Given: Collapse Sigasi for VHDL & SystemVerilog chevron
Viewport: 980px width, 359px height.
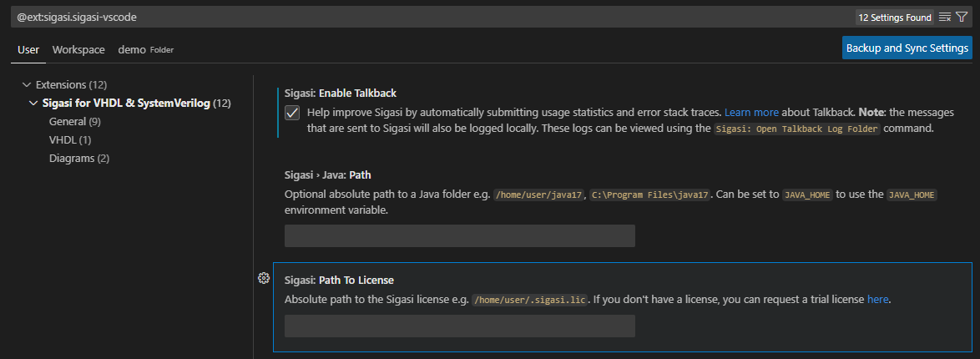Looking at the screenshot, I should [x=33, y=104].
